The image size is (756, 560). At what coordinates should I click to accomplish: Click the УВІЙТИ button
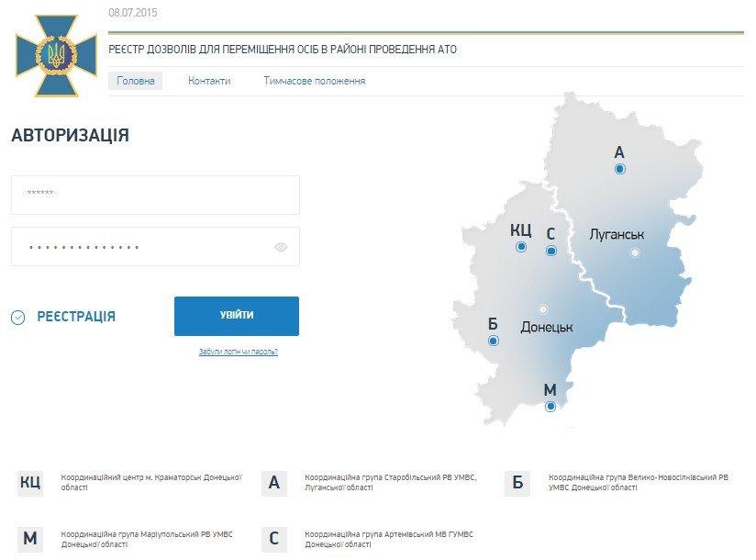point(237,316)
